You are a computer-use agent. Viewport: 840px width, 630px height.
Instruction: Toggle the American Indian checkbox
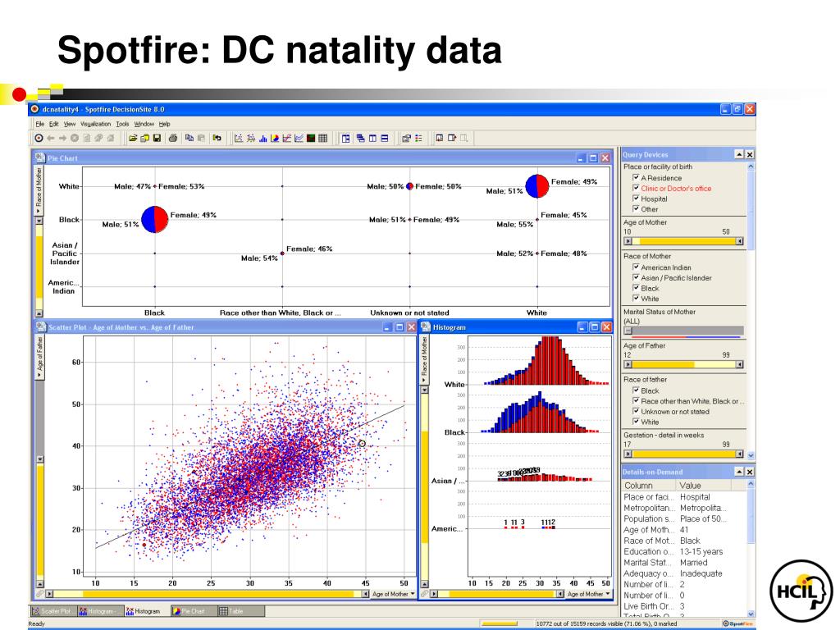coord(636,267)
